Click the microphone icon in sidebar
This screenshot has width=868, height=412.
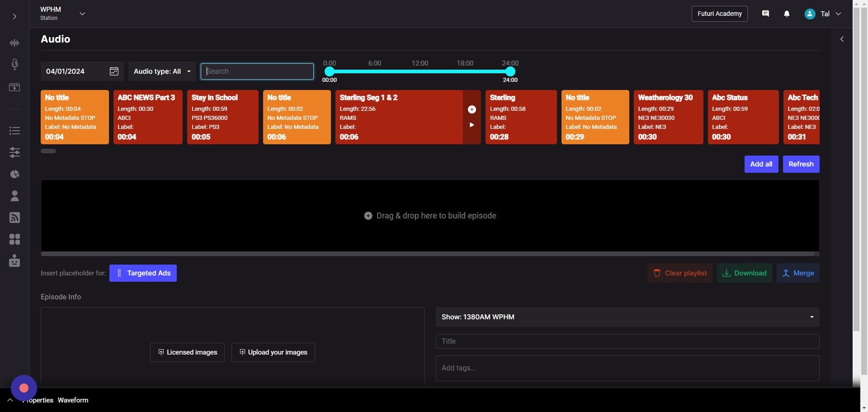pyautogui.click(x=14, y=64)
